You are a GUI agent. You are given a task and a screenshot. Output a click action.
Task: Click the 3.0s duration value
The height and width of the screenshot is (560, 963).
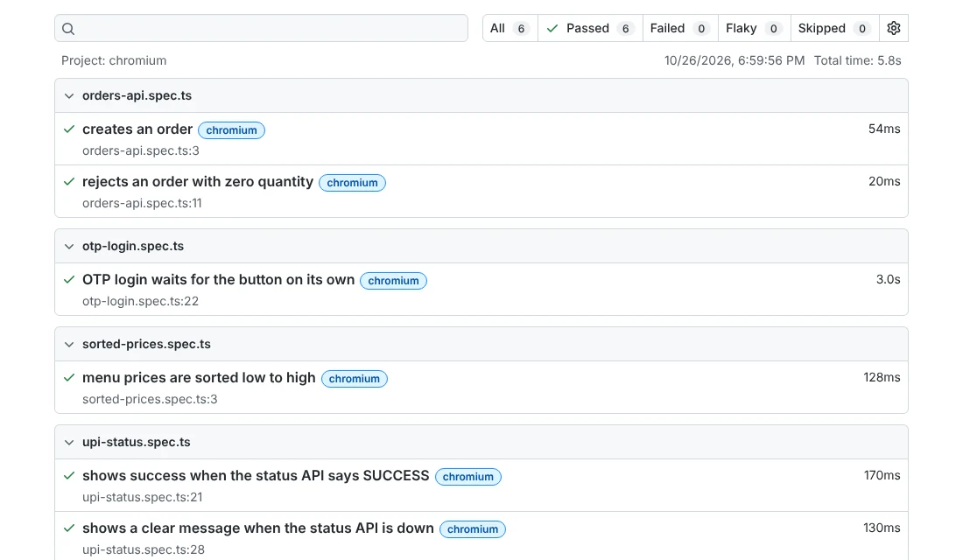(888, 279)
